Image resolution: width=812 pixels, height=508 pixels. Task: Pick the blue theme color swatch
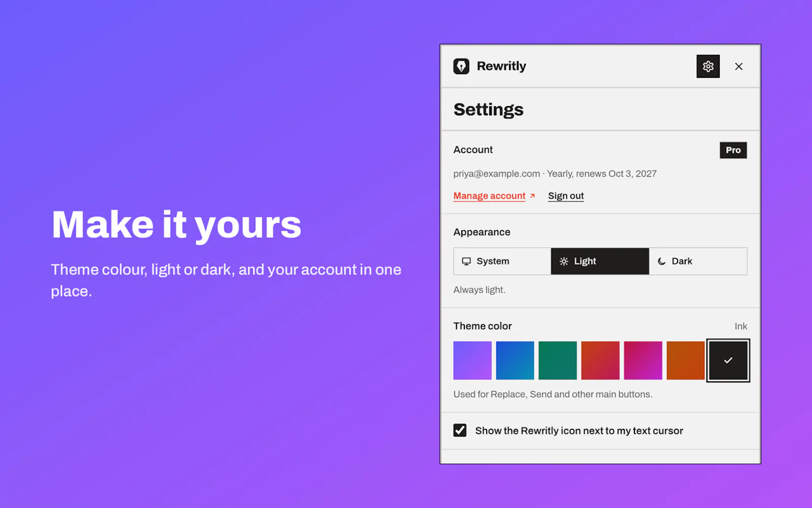click(x=515, y=360)
